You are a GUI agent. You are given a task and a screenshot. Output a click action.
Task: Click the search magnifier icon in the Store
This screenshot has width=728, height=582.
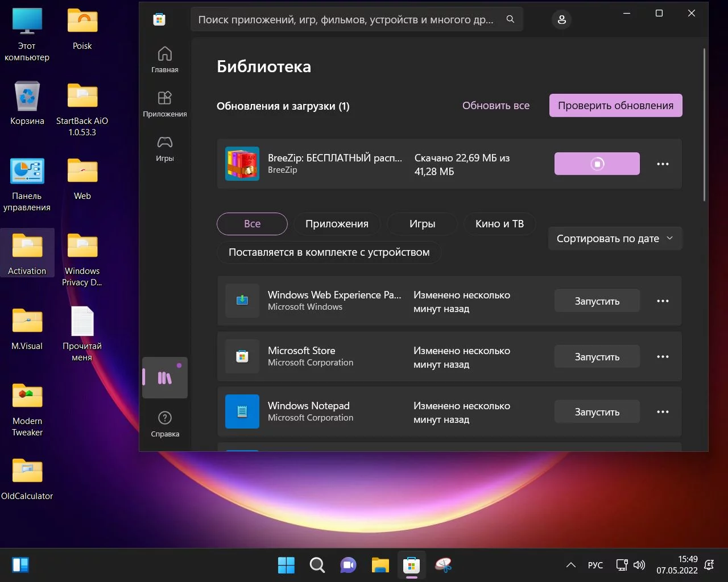[510, 19]
